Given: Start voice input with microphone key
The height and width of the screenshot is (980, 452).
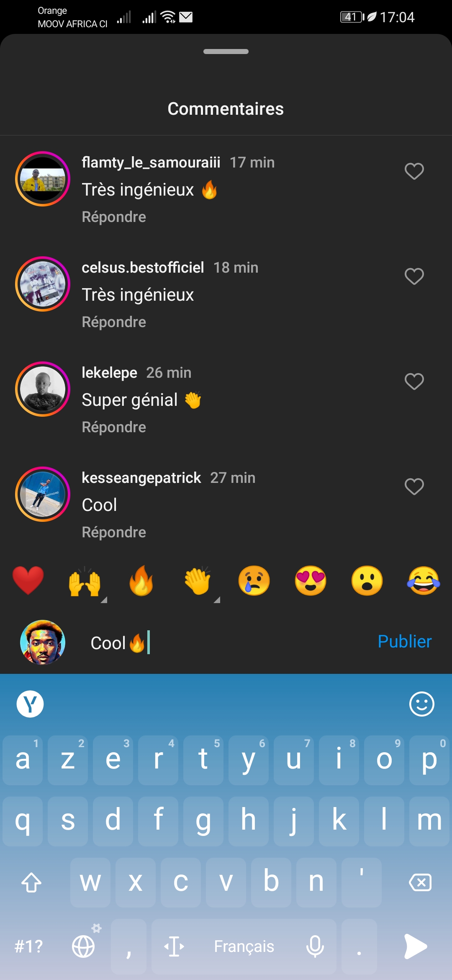Looking at the screenshot, I should click(x=315, y=946).
